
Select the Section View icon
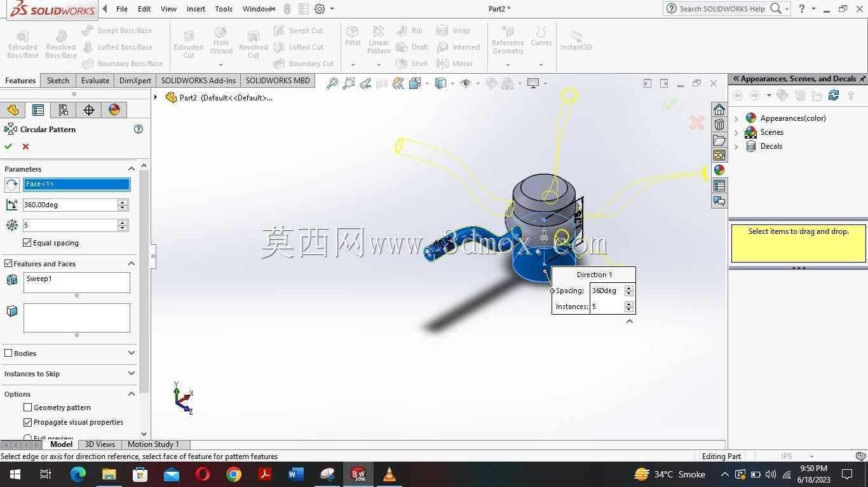(x=382, y=83)
